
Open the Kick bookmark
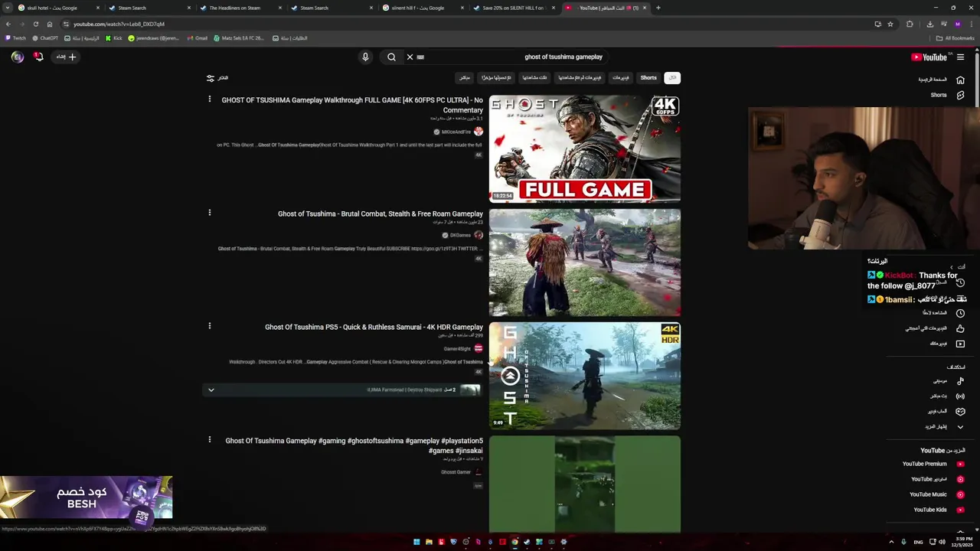point(114,37)
